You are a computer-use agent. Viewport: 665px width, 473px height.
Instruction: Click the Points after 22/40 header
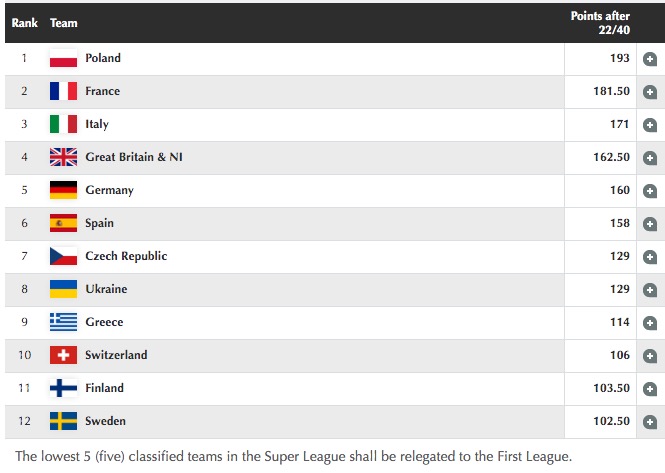click(600, 22)
